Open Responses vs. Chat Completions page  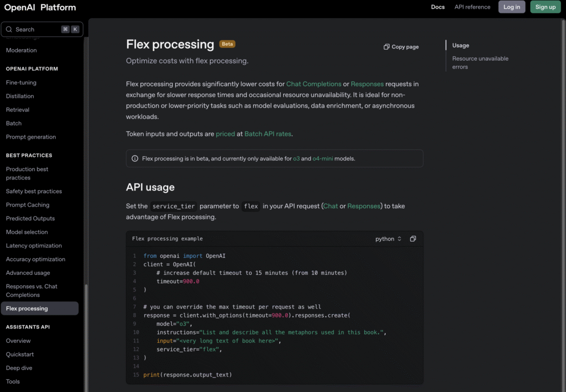(x=32, y=290)
